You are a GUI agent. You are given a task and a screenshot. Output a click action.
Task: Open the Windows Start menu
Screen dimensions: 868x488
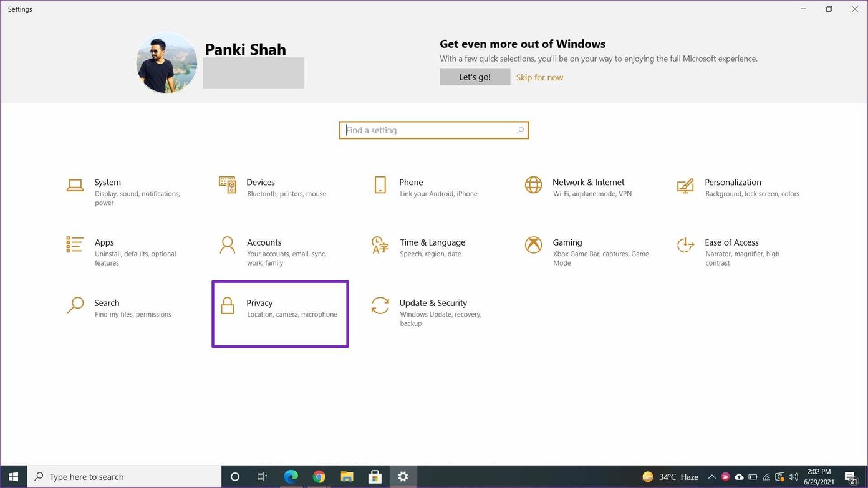pyautogui.click(x=13, y=477)
